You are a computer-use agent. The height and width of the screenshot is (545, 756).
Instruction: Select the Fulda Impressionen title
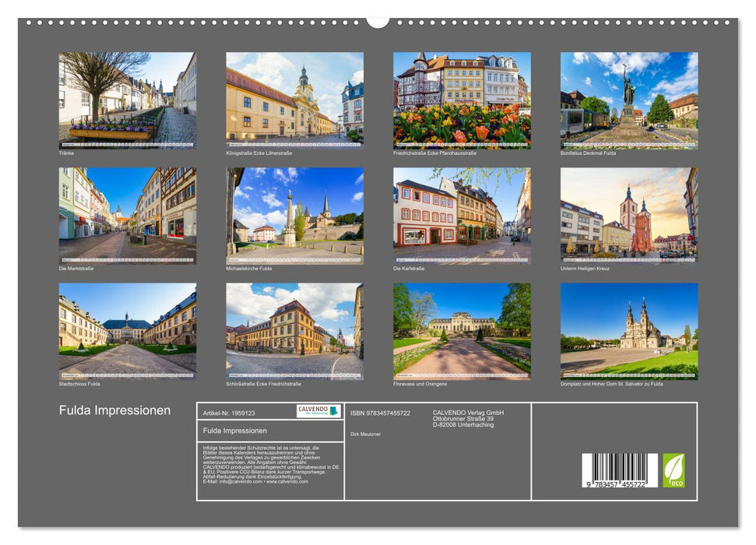pyautogui.click(x=114, y=410)
